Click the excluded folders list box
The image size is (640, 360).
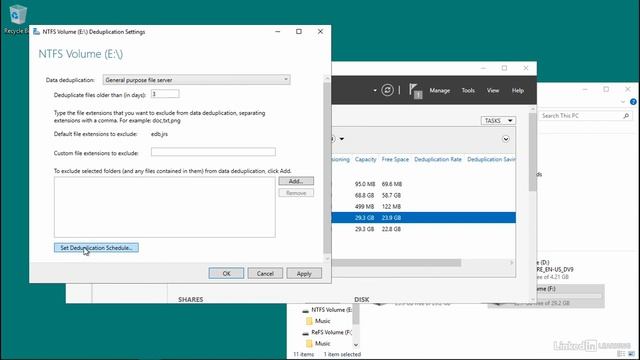(164, 207)
